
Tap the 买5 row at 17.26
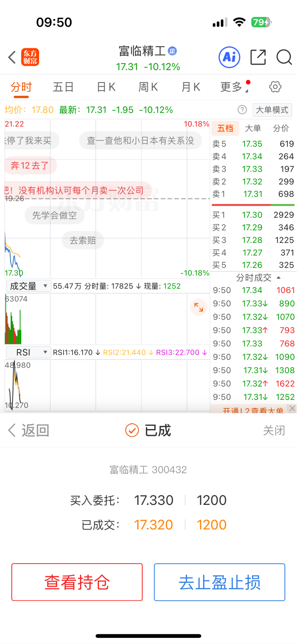(253, 265)
